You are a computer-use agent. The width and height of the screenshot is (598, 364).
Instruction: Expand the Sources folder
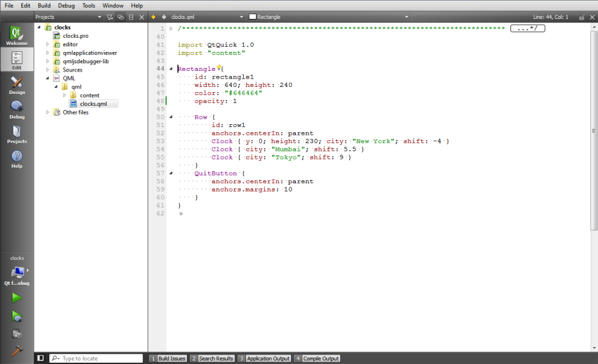(47, 70)
